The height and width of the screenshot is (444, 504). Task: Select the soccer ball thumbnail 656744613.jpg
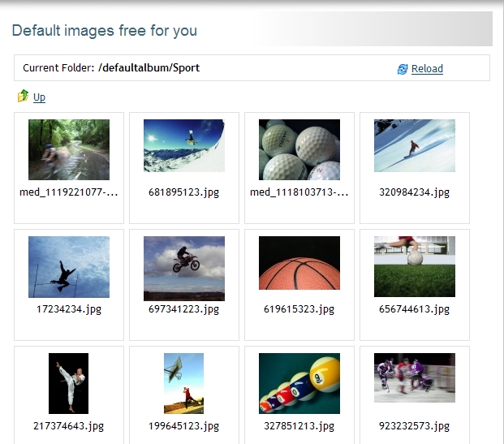415,266
